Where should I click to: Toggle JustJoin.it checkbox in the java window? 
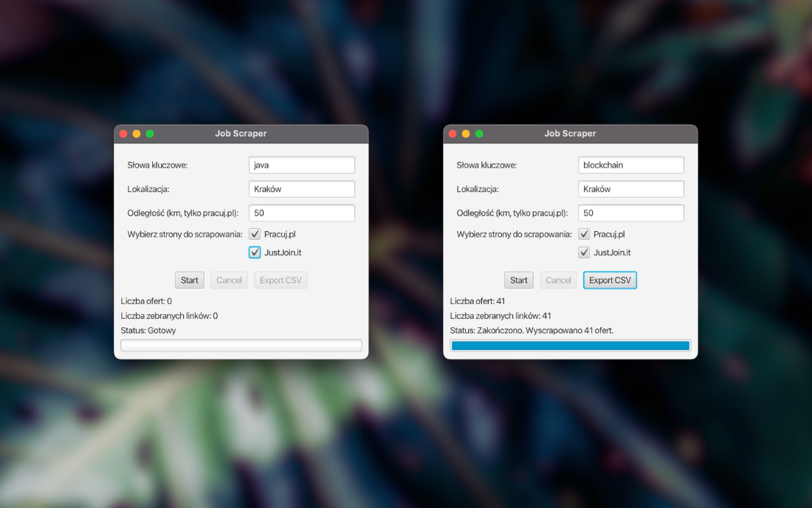(255, 253)
